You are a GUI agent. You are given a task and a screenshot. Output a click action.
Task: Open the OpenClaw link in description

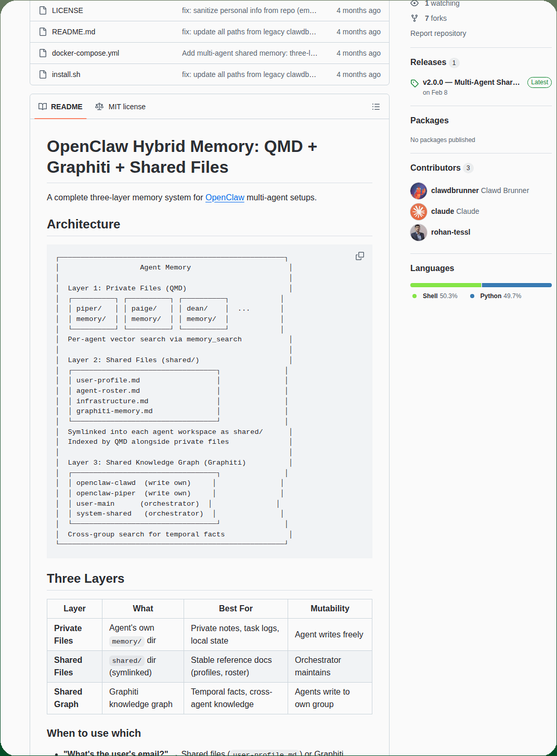tap(225, 198)
